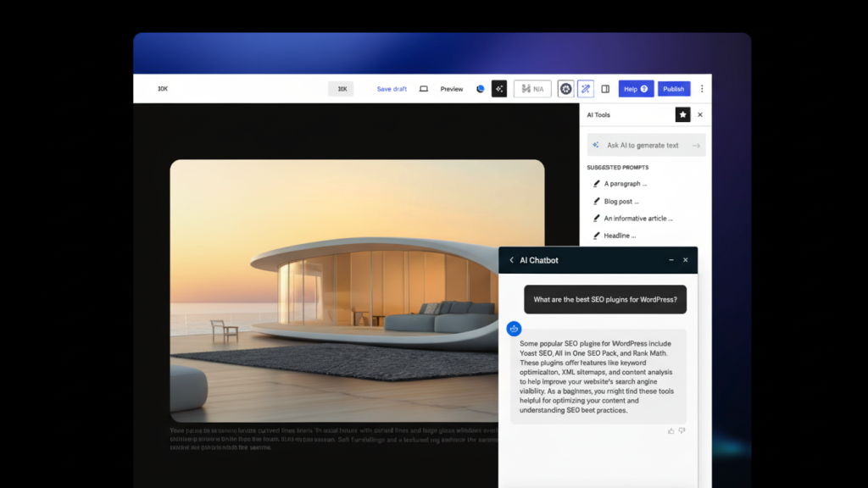Click the Help button
The image size is (868, 488).
(635, 89)
